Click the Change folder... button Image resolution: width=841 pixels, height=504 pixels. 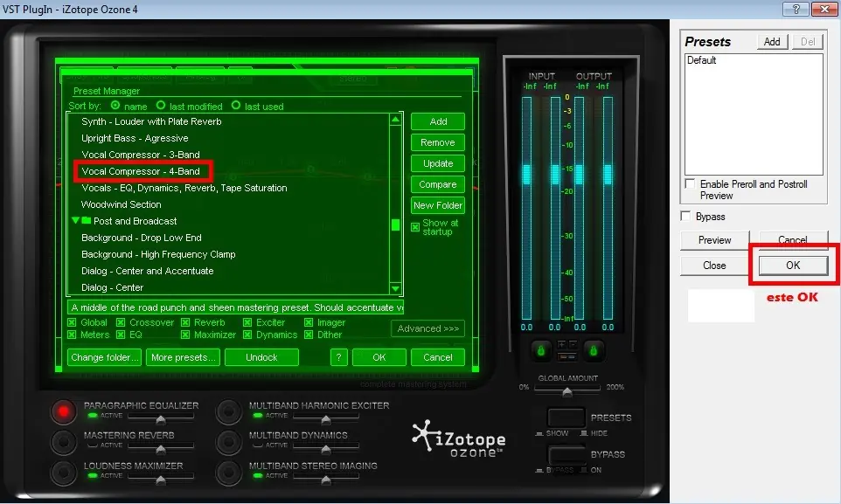(105, 357)
